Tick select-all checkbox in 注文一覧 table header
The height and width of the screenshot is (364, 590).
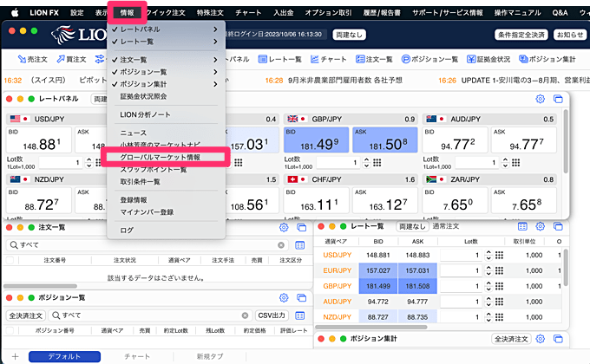(x=10, y=260)
